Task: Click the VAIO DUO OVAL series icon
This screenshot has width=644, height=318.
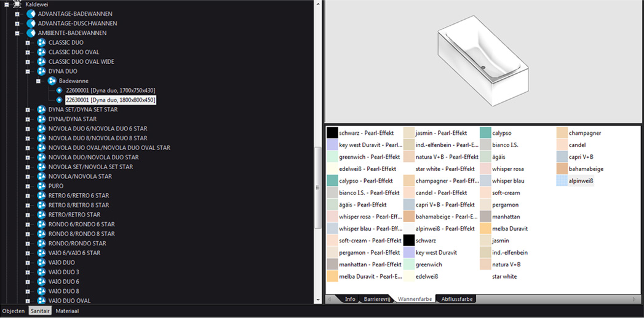Action: (41, 301)
